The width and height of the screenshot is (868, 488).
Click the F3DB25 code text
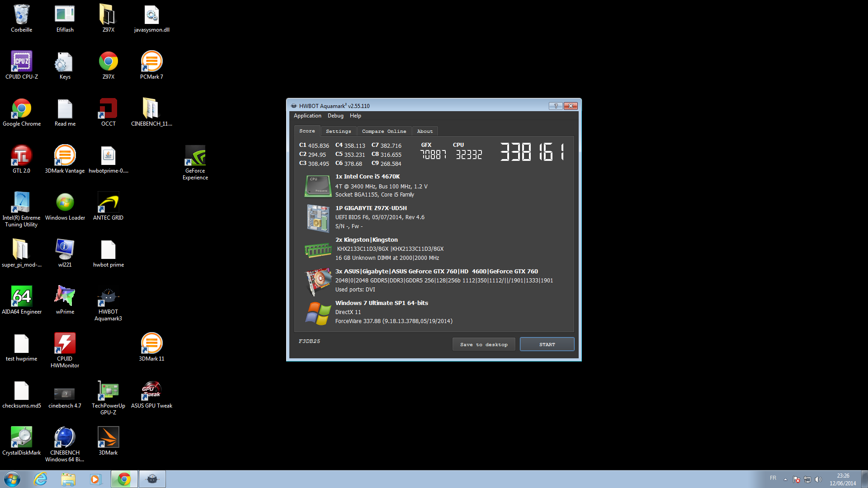tap(309, 341)
